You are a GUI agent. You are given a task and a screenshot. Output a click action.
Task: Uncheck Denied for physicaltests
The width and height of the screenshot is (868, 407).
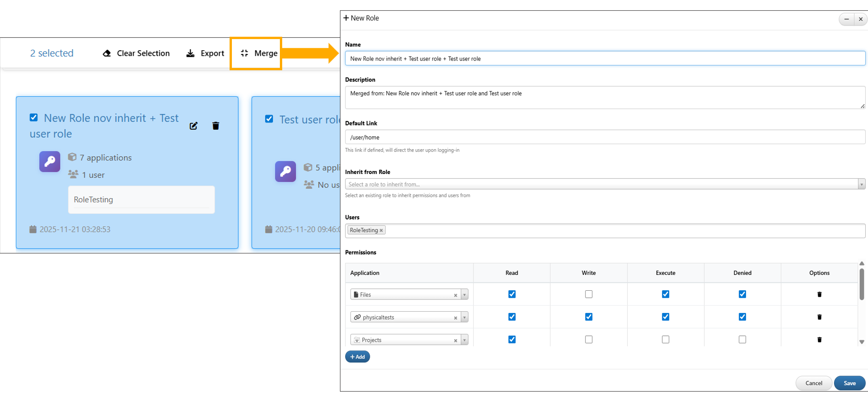[x=742, y=317]
